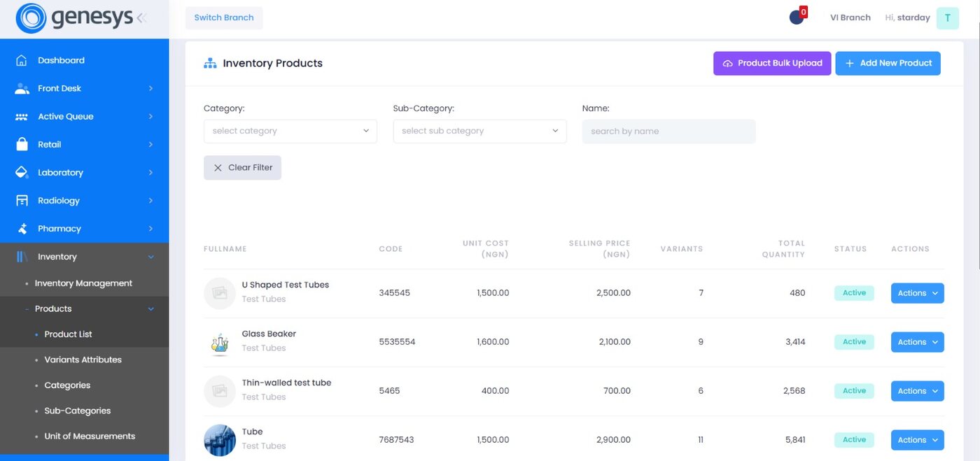The width and height of the screenshot is (980, 461).
Task: Click the Radiology icon
Action: [x=22, y=200]
